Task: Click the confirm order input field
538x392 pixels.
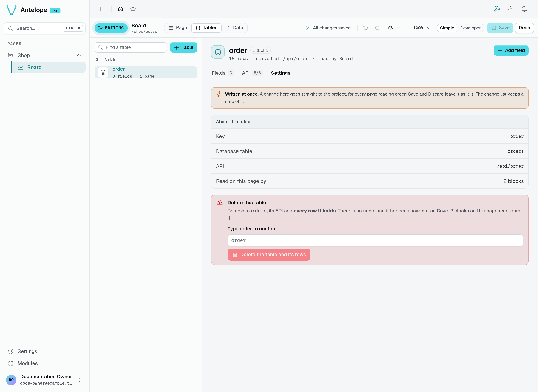Action: click(375, 240)
